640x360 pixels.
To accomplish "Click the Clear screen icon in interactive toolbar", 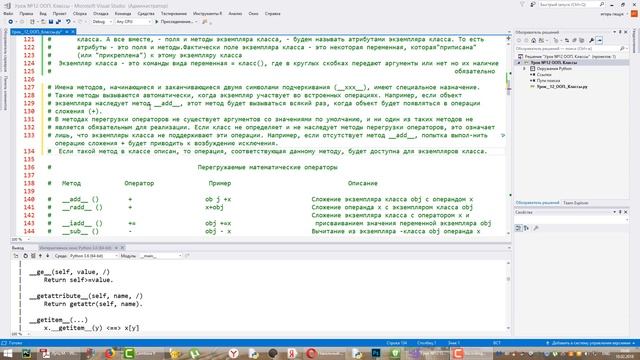I will [x=33, y=256].
